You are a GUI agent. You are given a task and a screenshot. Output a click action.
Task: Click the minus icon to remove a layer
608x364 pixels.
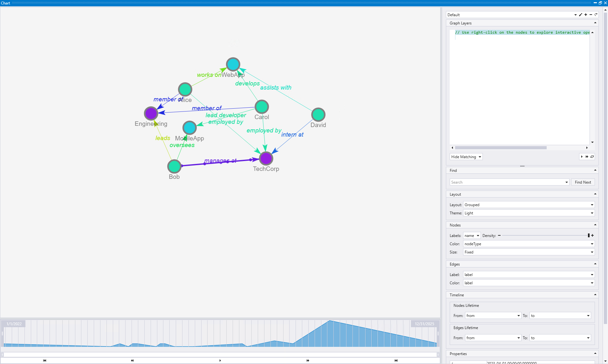591,15
